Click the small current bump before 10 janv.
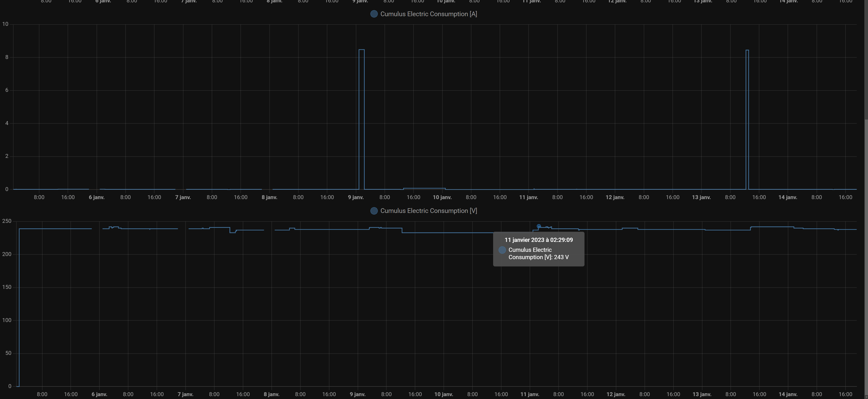Screen dimensions: 868x399 pyautogui.click(x=424, y=188)
